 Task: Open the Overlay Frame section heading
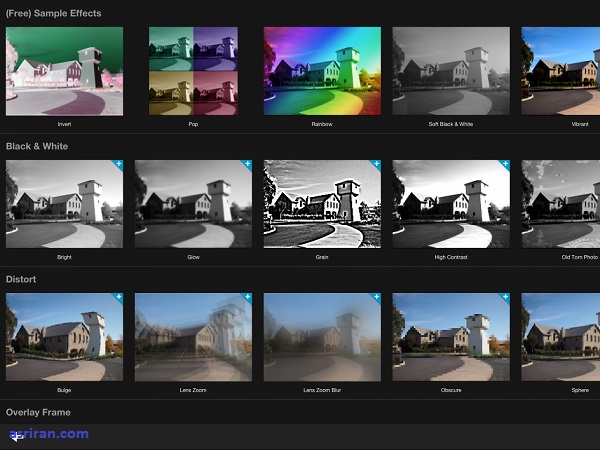click(38, 412)
